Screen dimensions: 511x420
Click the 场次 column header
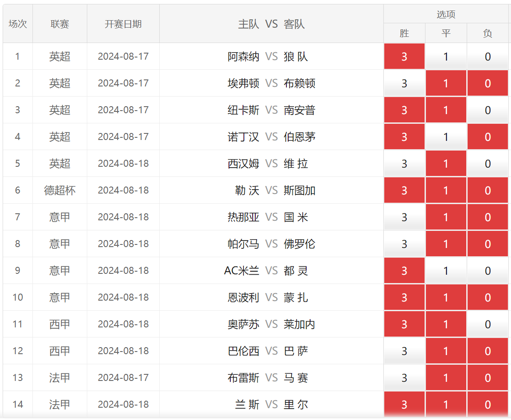[x=18, y=24]
